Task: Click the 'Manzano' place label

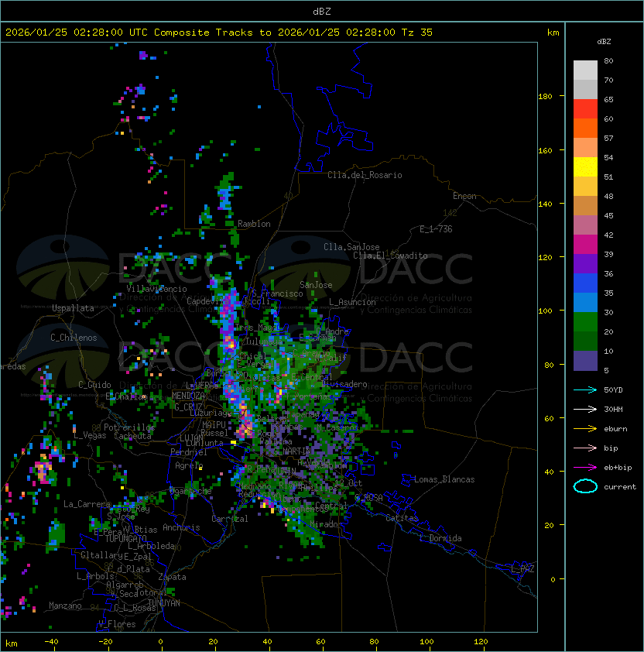Action: (x=65, y=606)
